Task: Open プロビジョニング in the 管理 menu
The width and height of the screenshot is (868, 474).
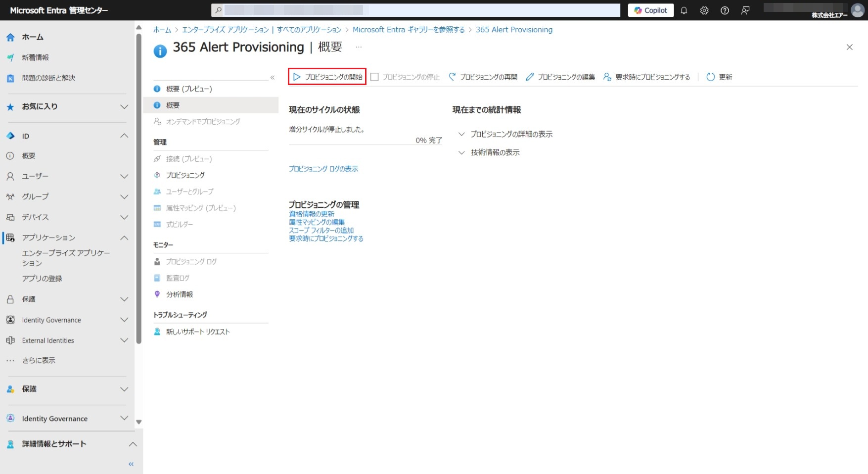Action: coord(185,175)
